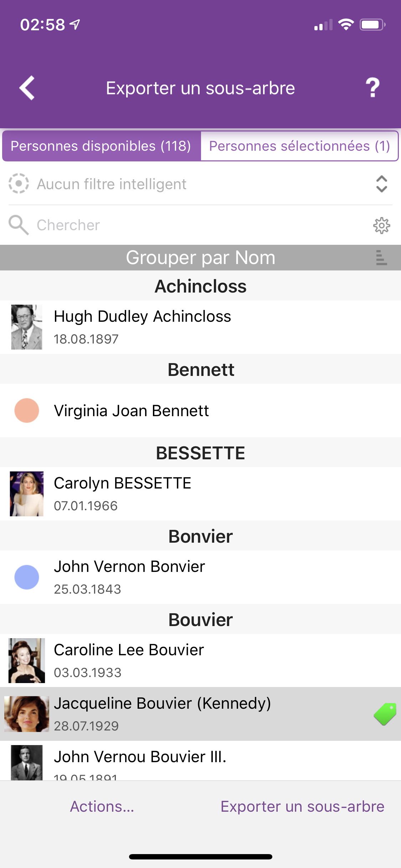Screen dimensions: 401x868
Task: Switch to Personnes disponibles (118) tab
Action: (101, 146)
